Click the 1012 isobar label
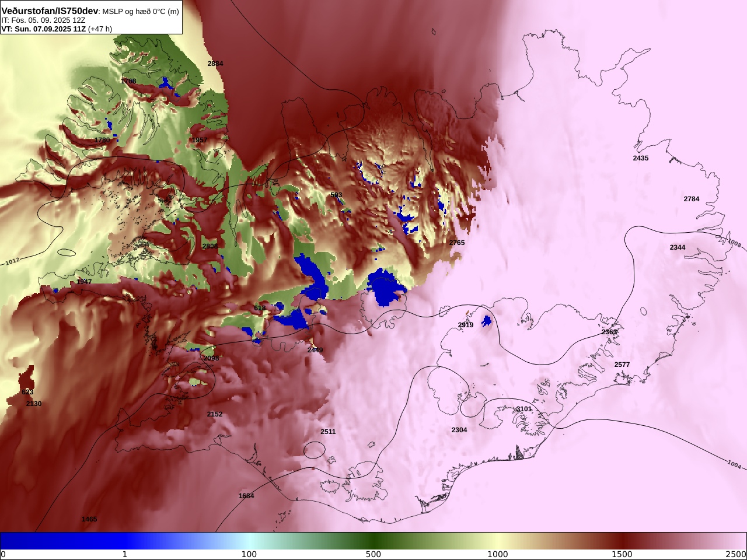The image size is (747, 560). click(x=13, y=262)
